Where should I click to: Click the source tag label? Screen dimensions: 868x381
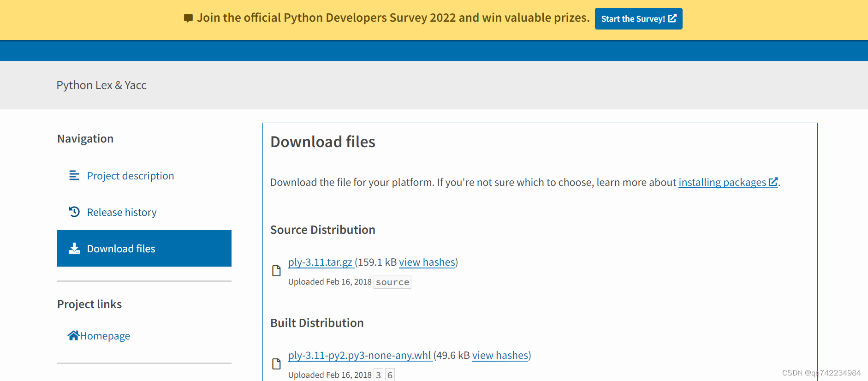coord(392,282)
